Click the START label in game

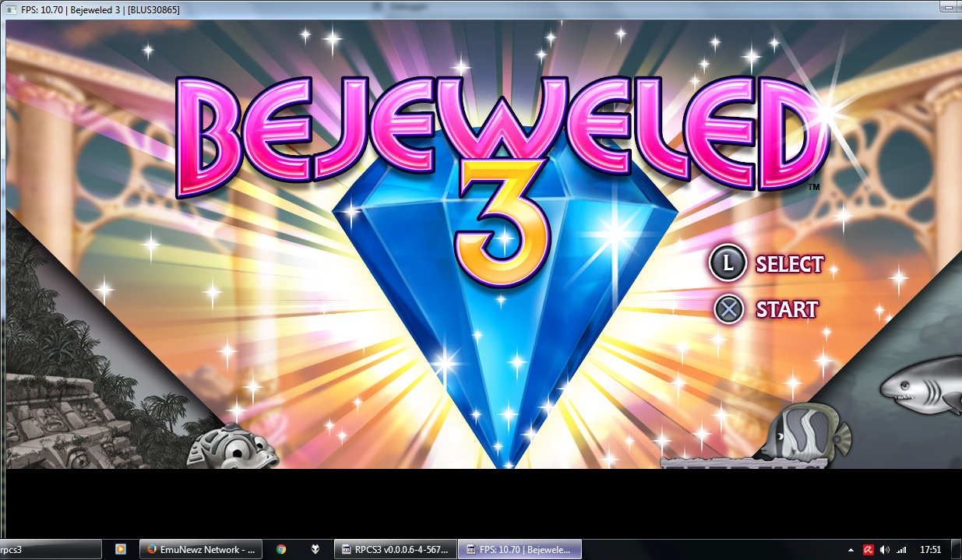point(787,310)
